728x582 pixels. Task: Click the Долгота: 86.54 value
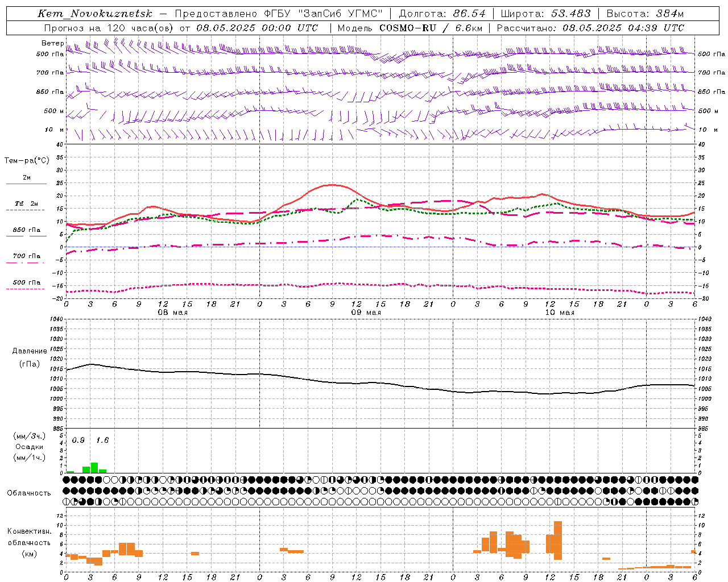(442, 14)
